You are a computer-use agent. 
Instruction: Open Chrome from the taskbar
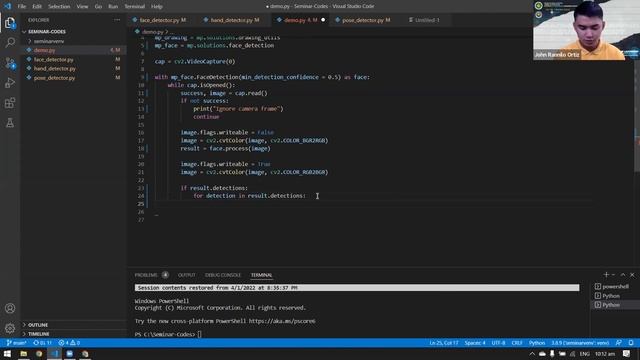39,353
